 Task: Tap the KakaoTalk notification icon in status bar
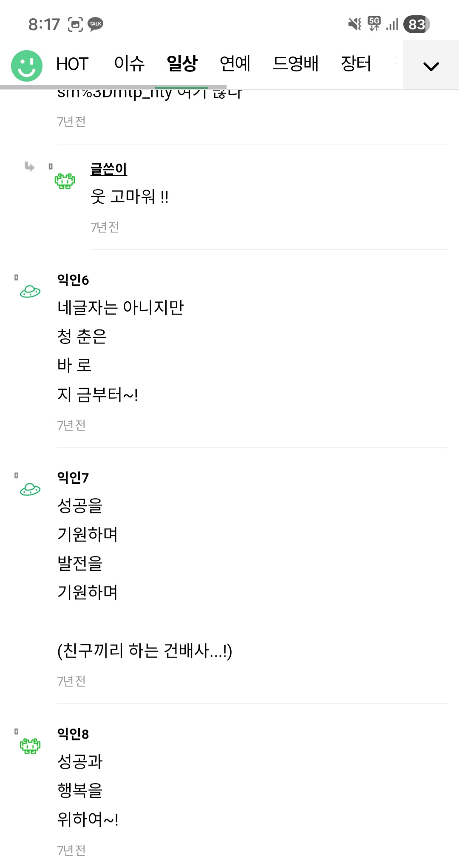(96, 24)
